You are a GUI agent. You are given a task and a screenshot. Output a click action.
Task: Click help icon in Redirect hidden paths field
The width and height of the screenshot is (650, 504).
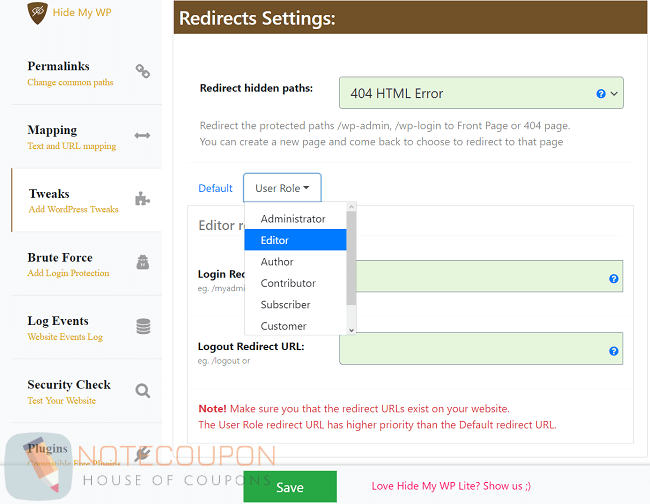(x=601, y=94)
